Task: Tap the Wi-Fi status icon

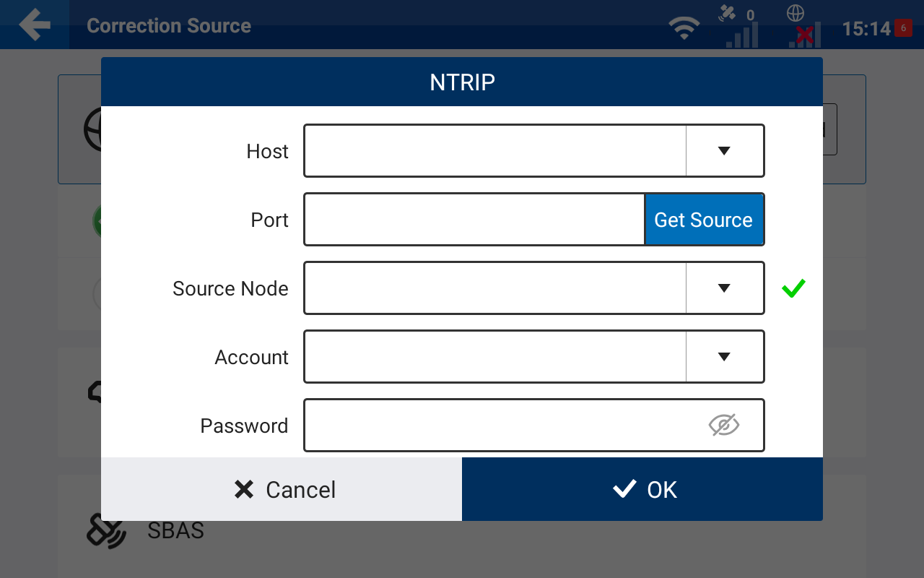Action: tap(683, 28)
